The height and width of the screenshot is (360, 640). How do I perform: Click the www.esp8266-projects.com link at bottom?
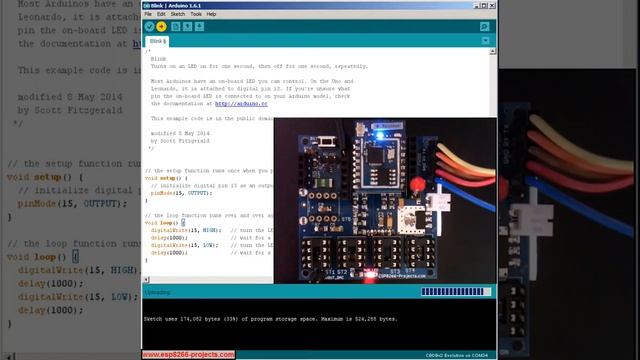[188, 354]
